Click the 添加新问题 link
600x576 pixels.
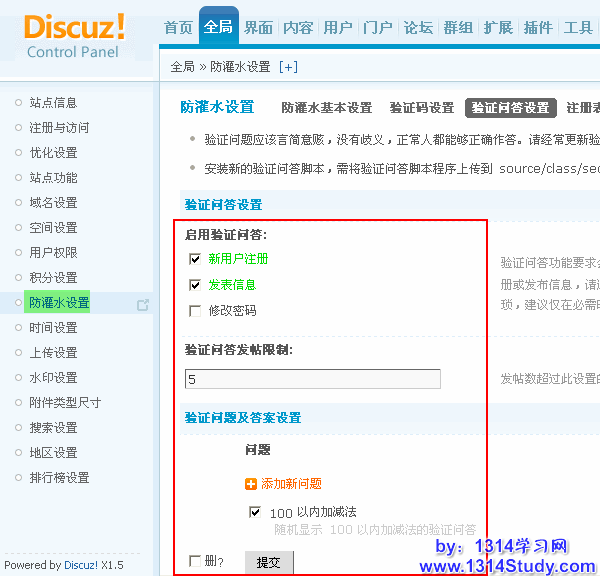coord(291,484)
